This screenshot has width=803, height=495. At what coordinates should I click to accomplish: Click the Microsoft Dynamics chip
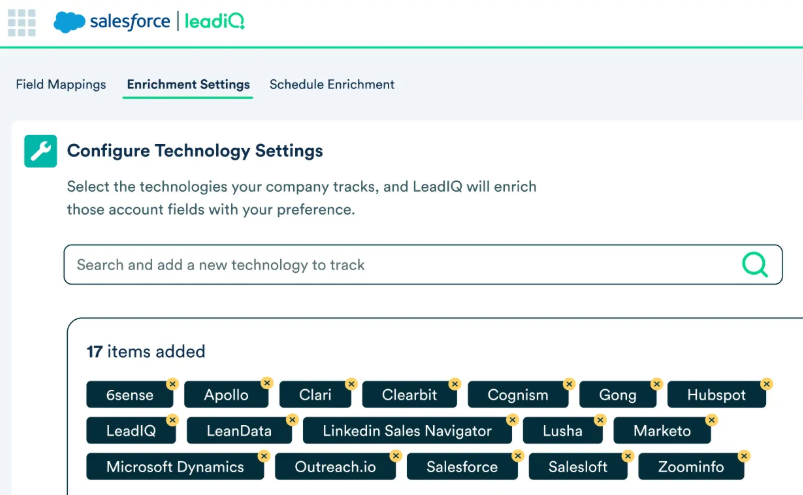175,466
